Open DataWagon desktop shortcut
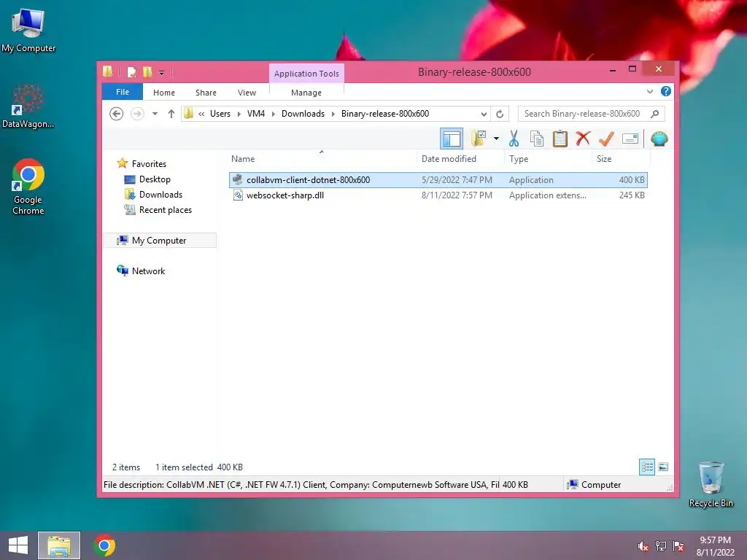Image resolution: width=747 pixels, height=560 pixels. pos(28,106)
